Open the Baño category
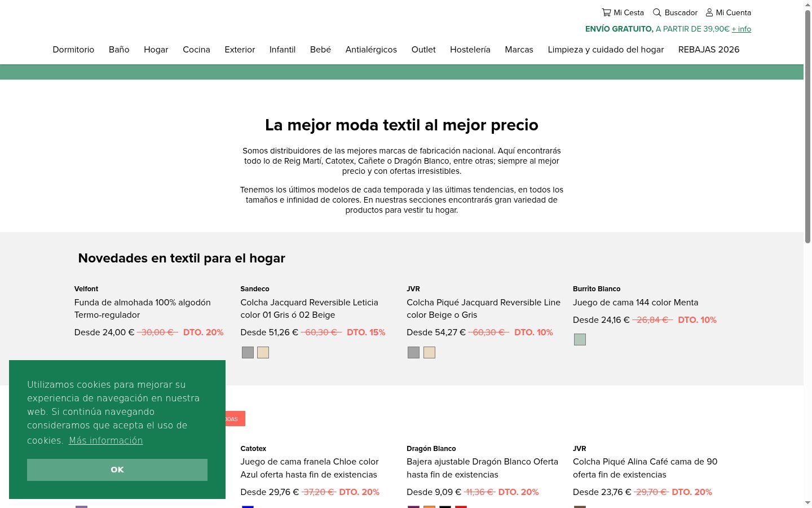The height and width of the screenshot is (508, 812). (119, 50)
